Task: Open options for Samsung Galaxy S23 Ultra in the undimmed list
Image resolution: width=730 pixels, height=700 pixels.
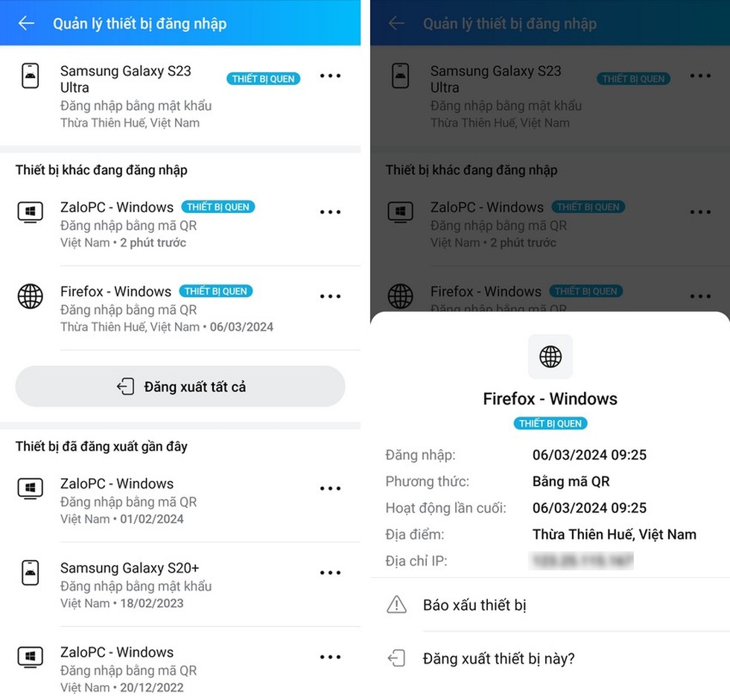Action: (x=330, y=76)
